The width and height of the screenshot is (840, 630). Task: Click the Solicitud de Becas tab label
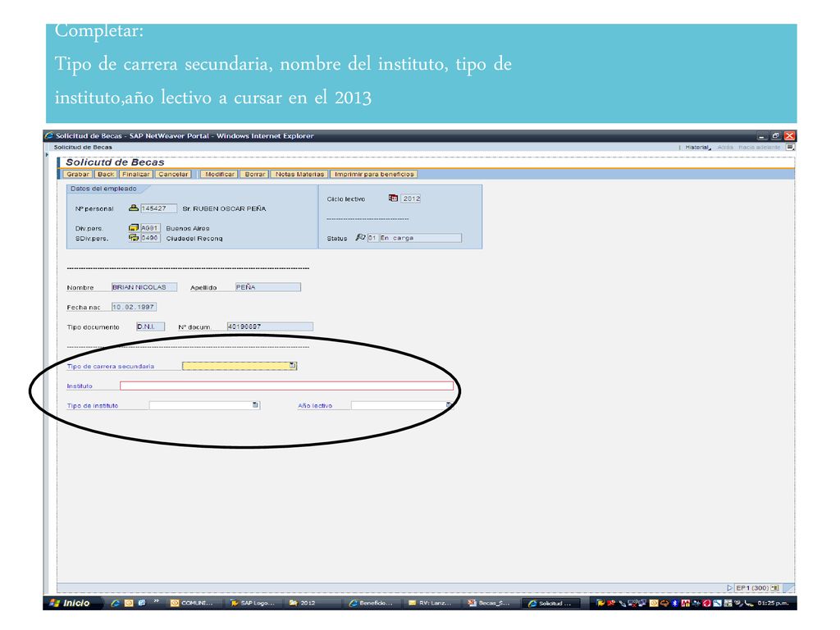[x=83, y=148]
